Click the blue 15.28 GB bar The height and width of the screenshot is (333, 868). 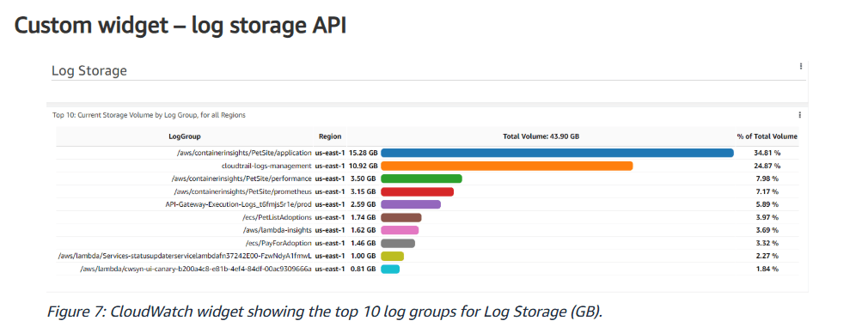pos(558,153)
